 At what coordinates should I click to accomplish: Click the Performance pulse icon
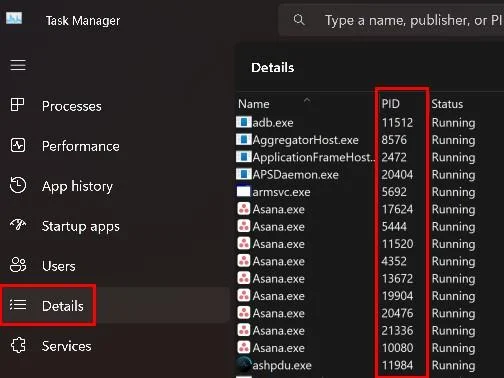coord(18,145)
